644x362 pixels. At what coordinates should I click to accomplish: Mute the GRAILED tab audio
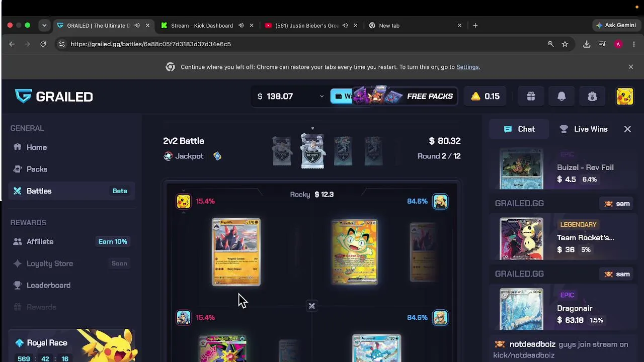(x=137, y=26)
